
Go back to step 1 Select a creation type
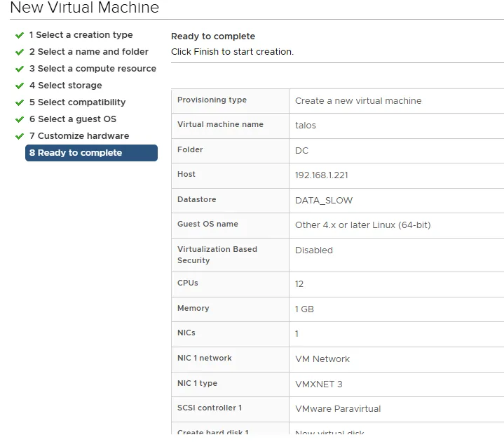click(x=81, y=35)
